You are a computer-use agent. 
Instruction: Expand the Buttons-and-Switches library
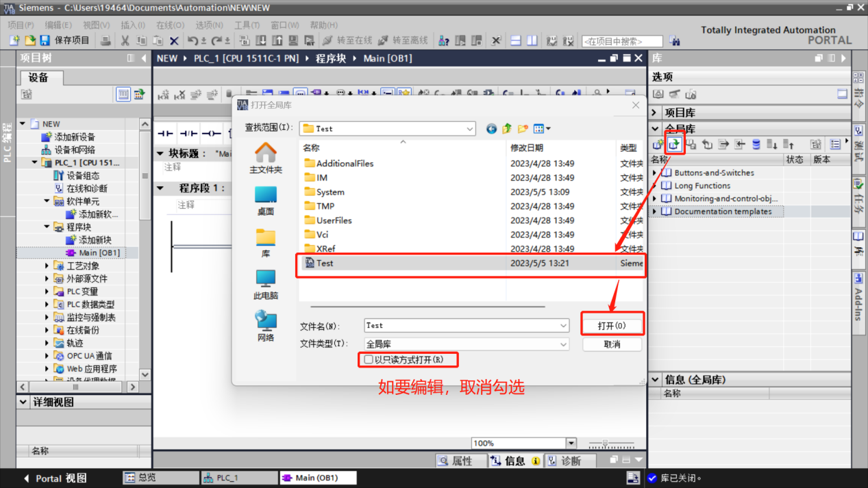pyautogui.click(x=655, y=173)
